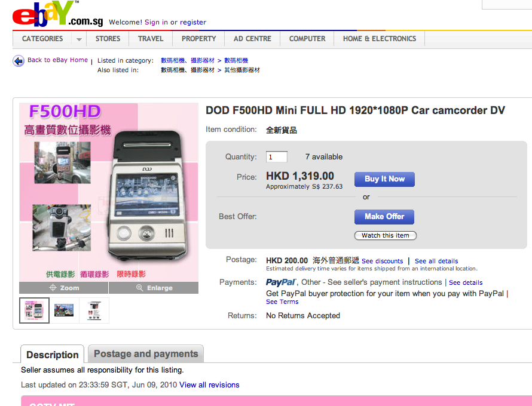The width and height of the screenshot is (532, 406).
Task: Expand the Categories dropdown arrow
Action: [79, 39]
